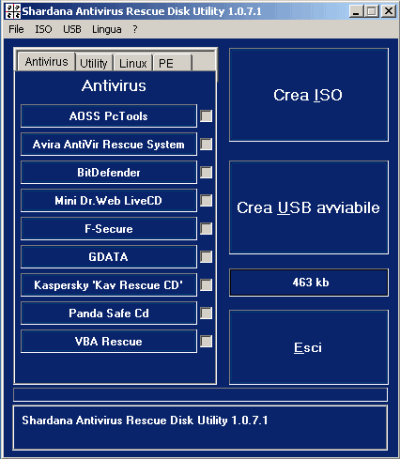Check the BitDefender checkbox

[x=206, y=172]
